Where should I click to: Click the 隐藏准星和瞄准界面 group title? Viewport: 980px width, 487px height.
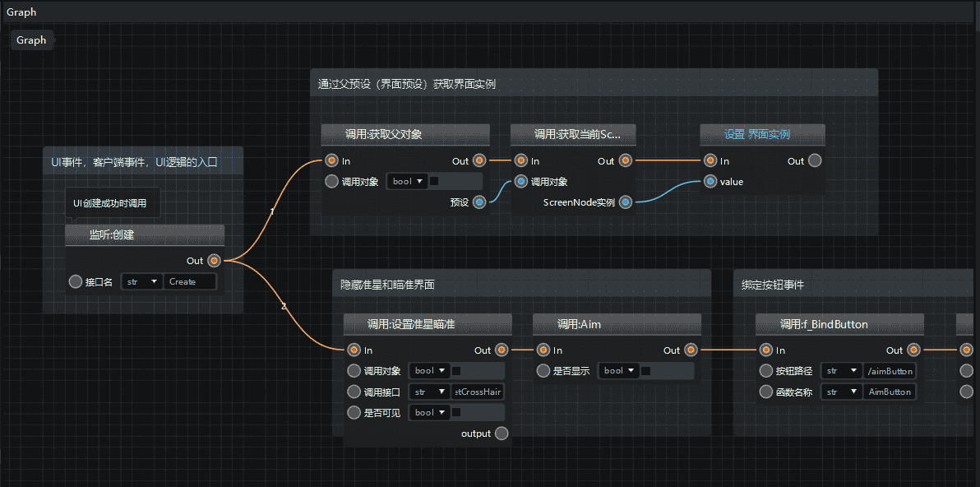tap(387, 285)
